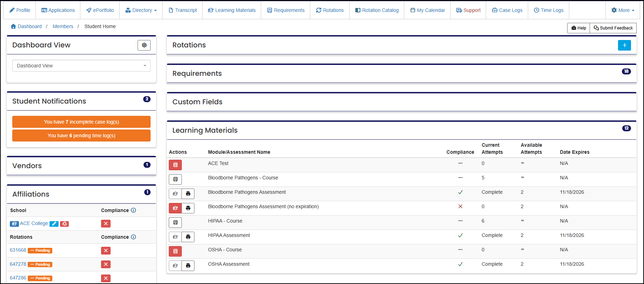
Task: Open Bloodborne Pathogens - Course module icon
Action: [175, 179]
